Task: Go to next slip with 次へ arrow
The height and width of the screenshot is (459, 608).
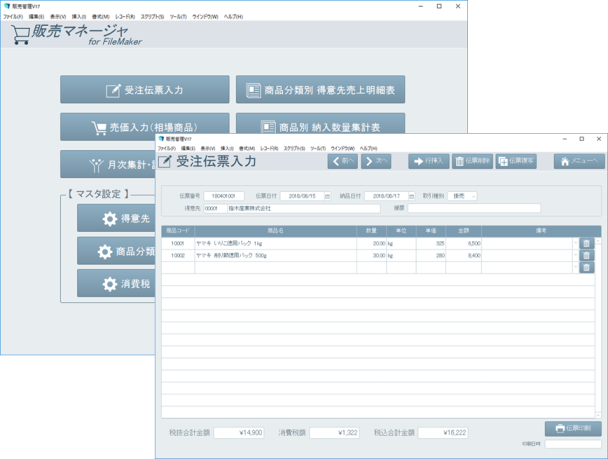Action: click(x=376, y=161)
